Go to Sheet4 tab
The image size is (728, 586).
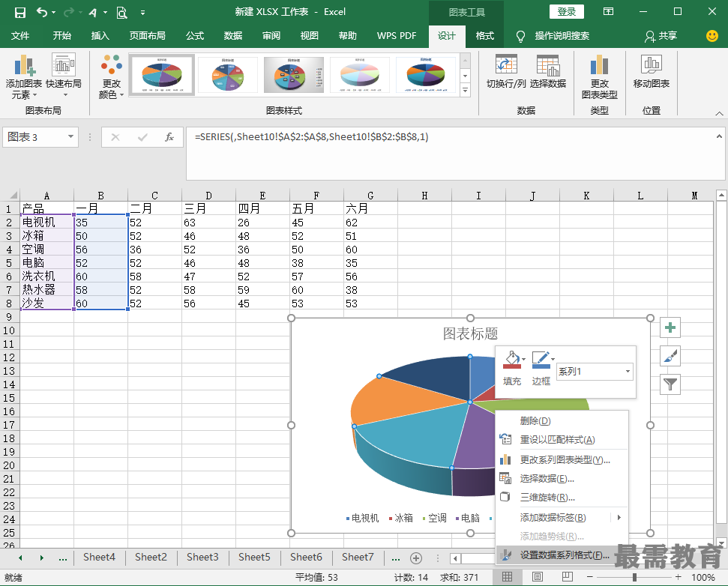pos(99,558)
